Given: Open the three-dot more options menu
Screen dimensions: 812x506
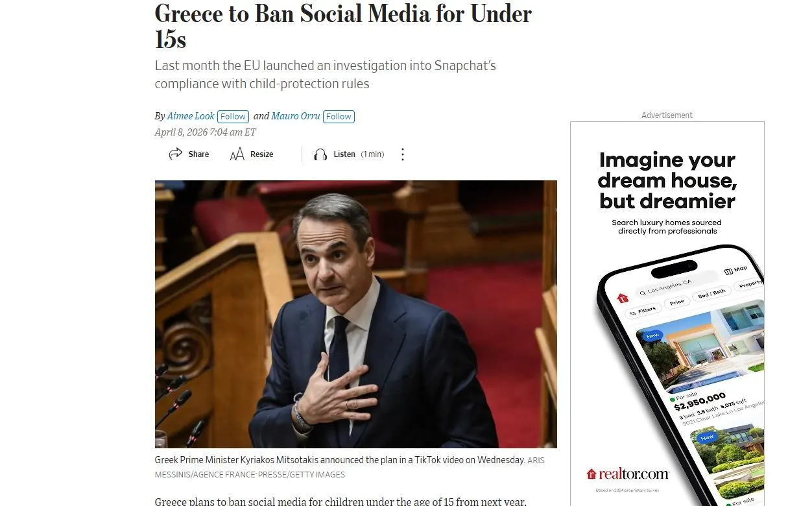Looking at the screenshot, I should pos(403,154).
